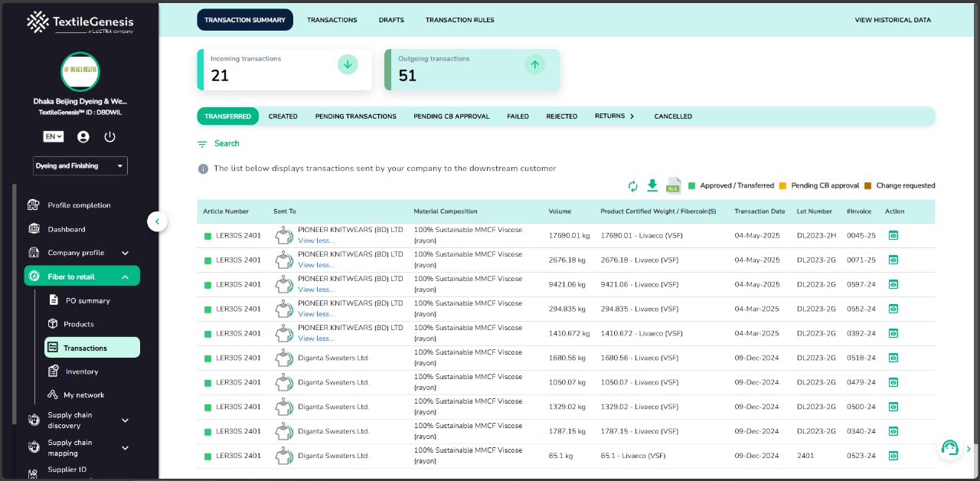This screenshot has height=481, width=980.
Task: View transaction with invoice 0071-25
Action: (x=893, y=260)
